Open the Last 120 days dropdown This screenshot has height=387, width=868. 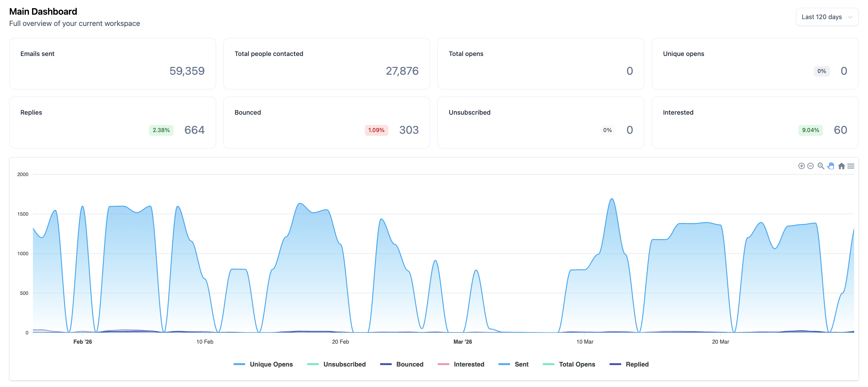click(827, 17)
